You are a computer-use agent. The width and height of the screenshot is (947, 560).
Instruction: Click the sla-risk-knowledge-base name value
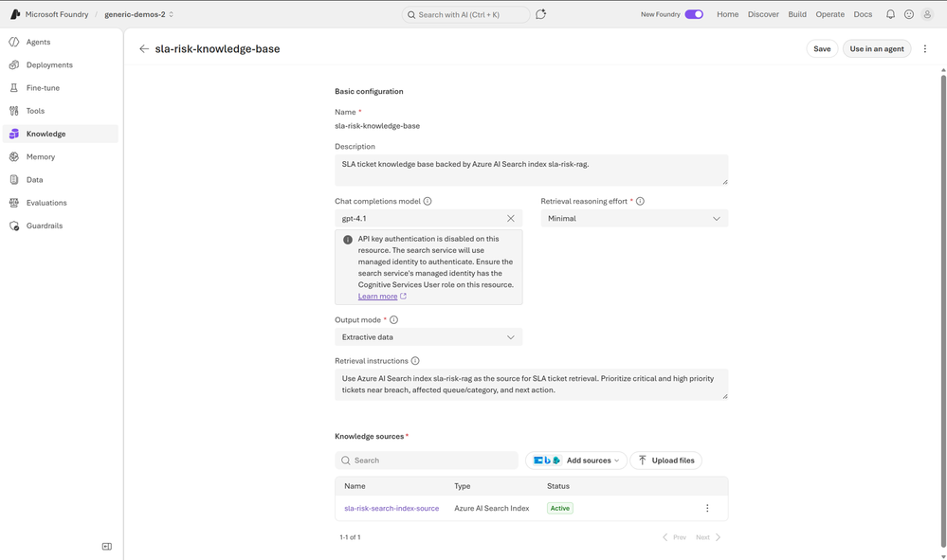[377, 125]
